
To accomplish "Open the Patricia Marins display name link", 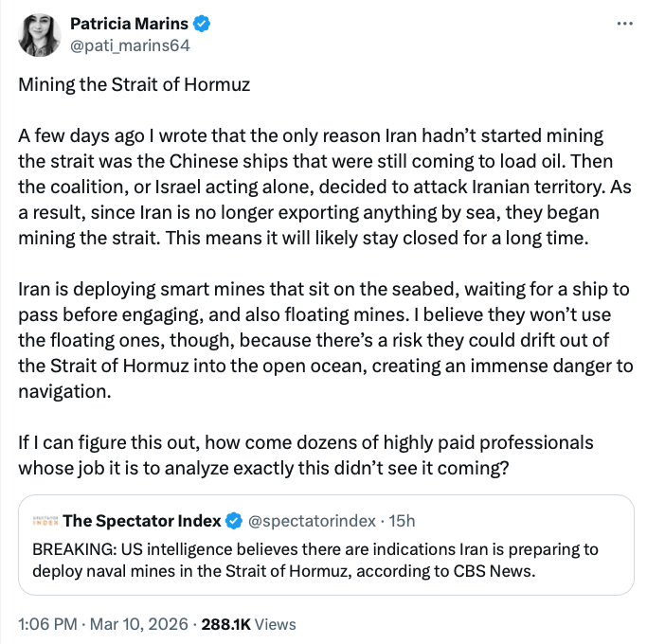I will pyautogui.click(x=129, y=23).
